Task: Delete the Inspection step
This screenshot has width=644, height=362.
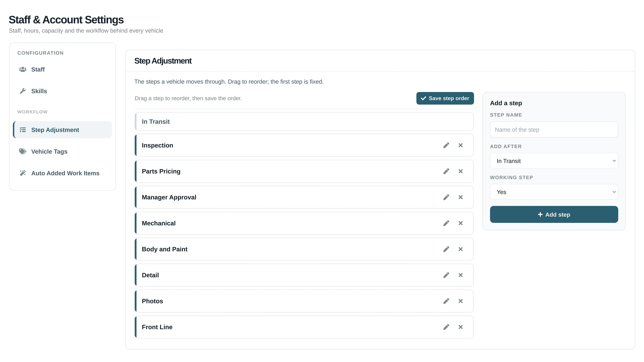Action: coord(460,145)
